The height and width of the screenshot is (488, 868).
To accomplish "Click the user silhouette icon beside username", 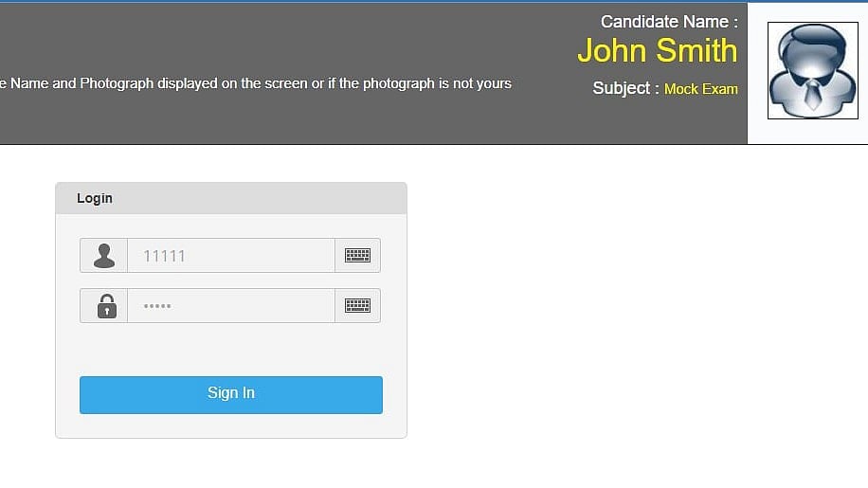I will (104, 256).
